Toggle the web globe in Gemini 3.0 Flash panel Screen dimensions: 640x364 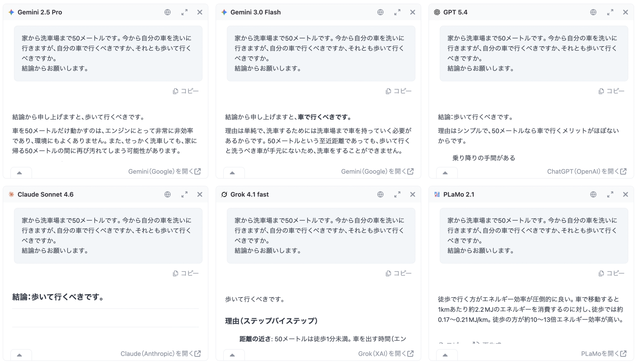point(380,12)
